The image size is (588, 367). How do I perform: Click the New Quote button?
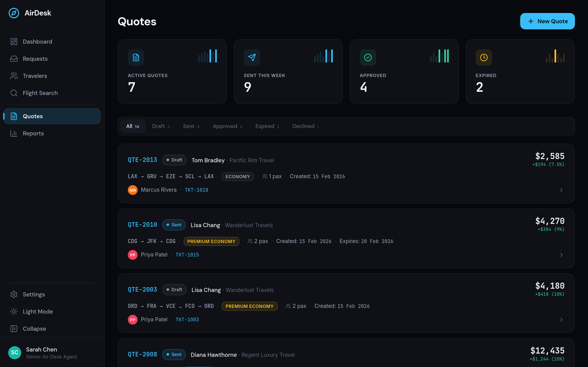[547, 21]
